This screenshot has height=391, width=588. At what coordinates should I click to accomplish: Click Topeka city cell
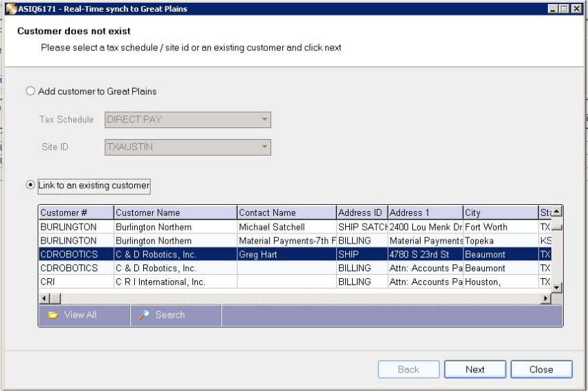[x=501, y=241]
